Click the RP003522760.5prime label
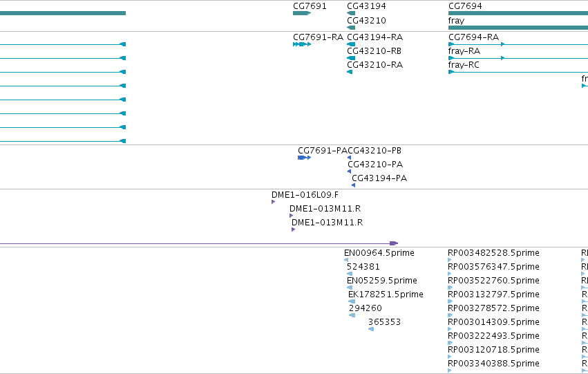 pyautogui.click(x=493, y=281)
